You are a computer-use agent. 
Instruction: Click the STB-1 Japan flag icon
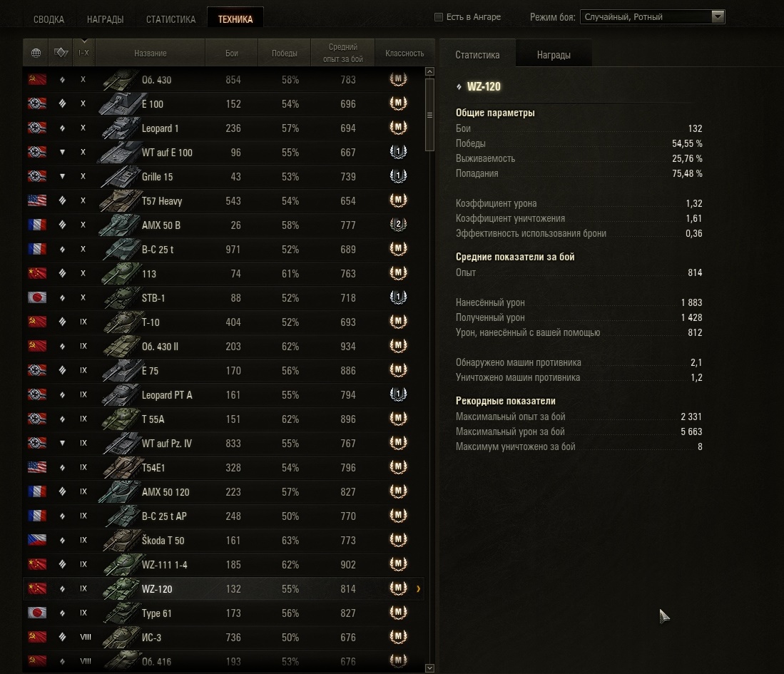point(37,297)
